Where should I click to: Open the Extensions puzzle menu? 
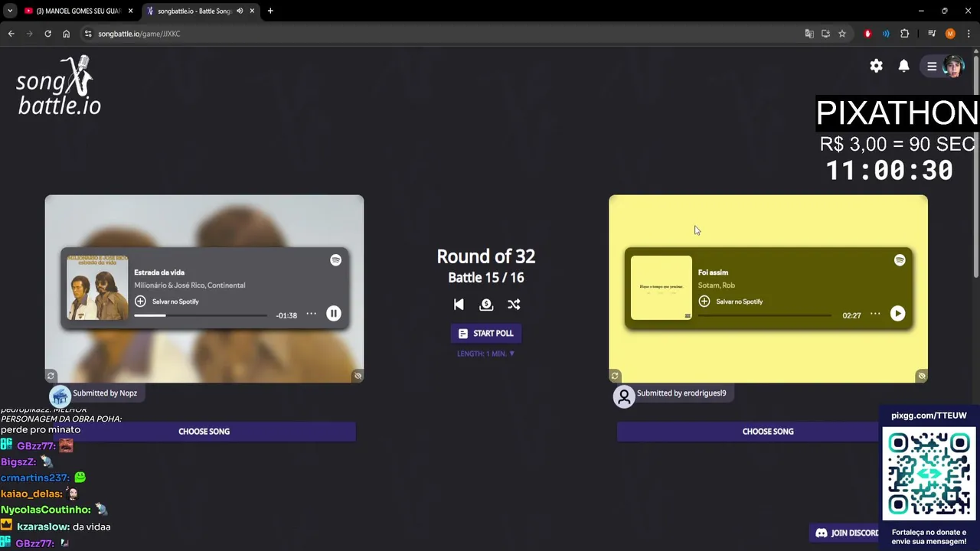click(904, 34)
